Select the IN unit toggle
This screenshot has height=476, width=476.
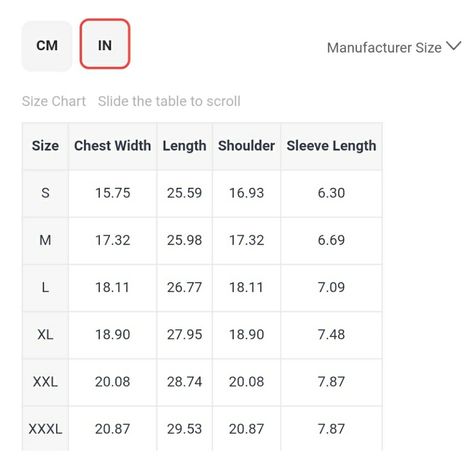[x=105, y=46]
